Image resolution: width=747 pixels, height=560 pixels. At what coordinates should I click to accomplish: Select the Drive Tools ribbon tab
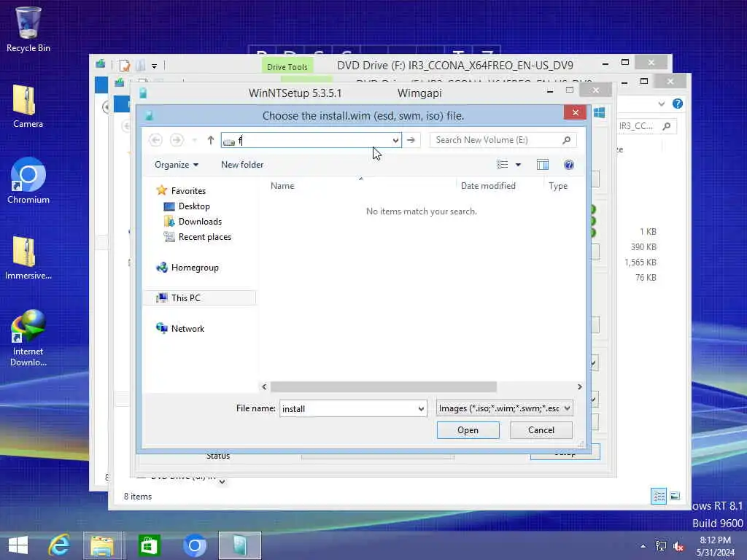click(287, 66)
